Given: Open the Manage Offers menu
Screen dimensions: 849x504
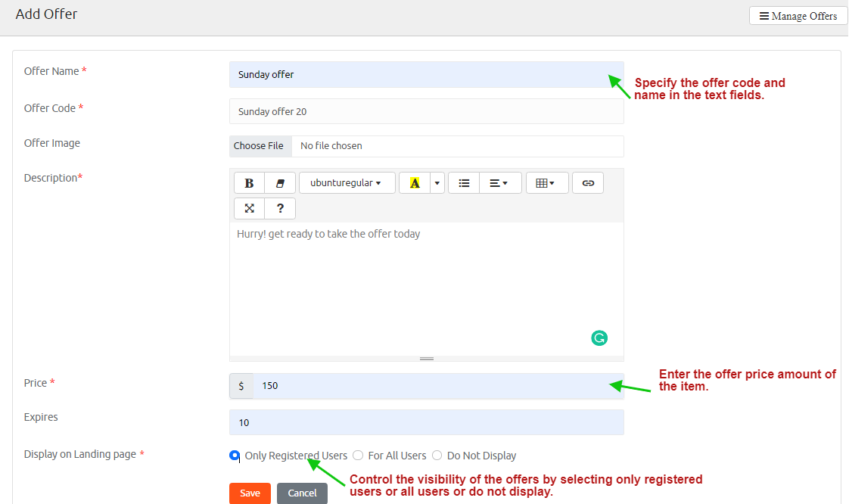Looking at the screenshot, I should (798, 16).
